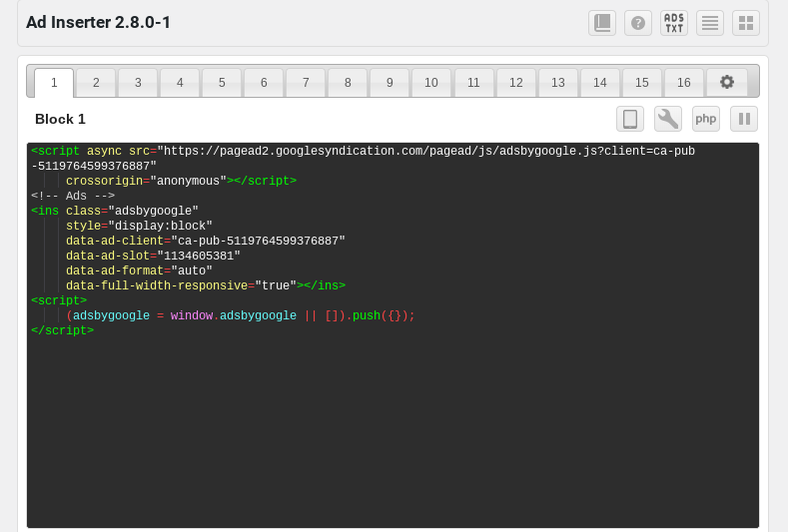Switch to block tab 14
This screenshot has height=532, width=788.
tap(600, 83)
